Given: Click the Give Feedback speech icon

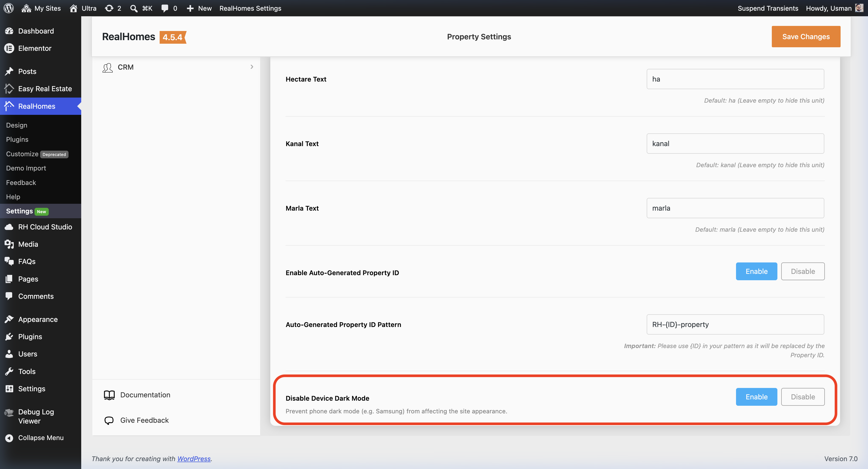Looking at the screenshot, I should pyautogui.click(x=109, y=420).
